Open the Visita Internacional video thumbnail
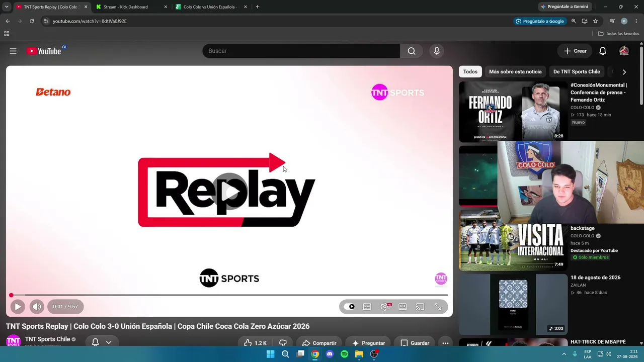Screen dimensions: 644x362 513,240
